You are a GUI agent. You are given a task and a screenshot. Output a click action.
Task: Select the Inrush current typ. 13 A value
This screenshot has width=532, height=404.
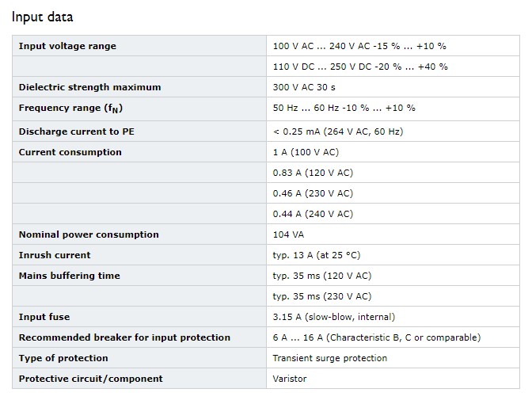317,255
